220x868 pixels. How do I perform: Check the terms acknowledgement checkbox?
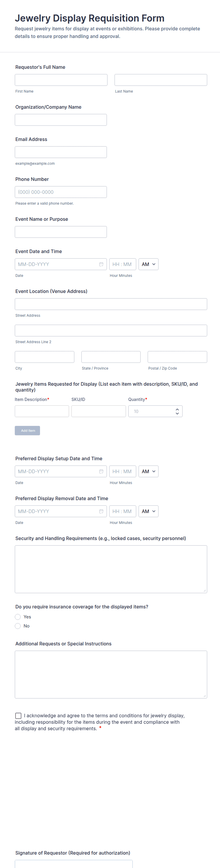(18, 715)
